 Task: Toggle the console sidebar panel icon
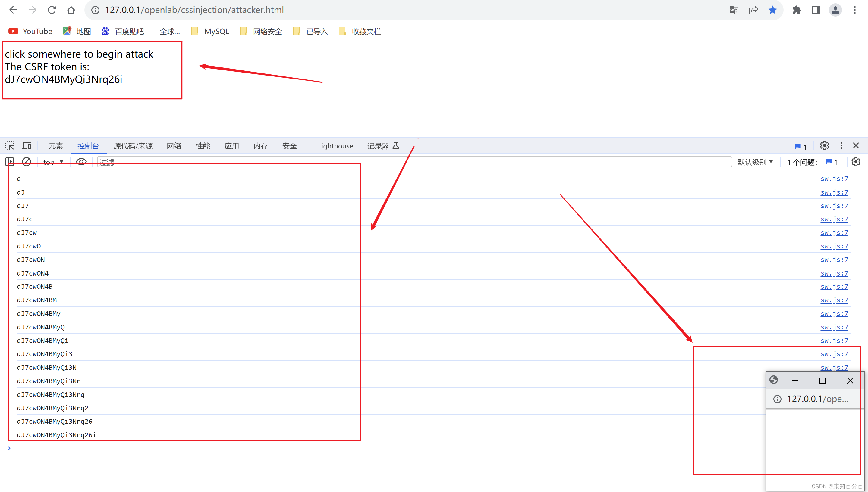pos(10,162)
